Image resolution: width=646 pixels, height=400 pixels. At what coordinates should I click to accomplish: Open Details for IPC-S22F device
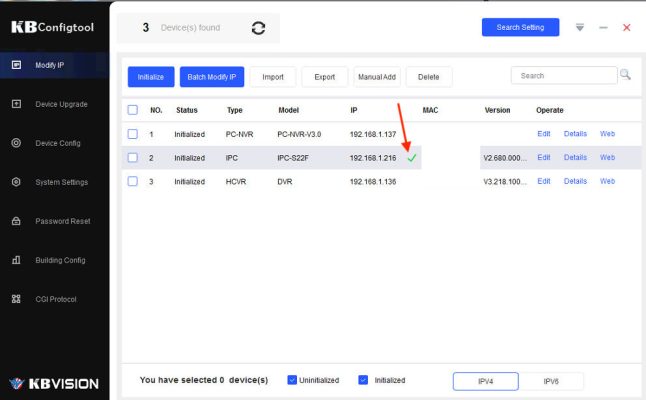(575, 157)
